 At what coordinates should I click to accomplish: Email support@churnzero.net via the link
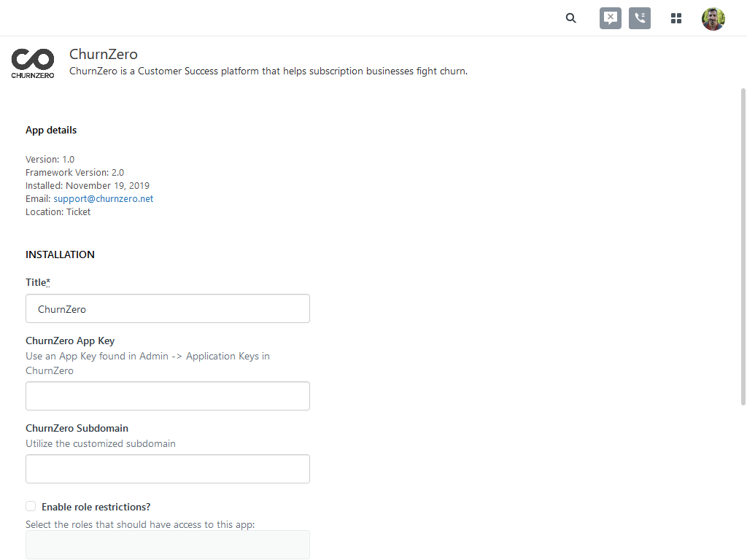coord(103,198)
